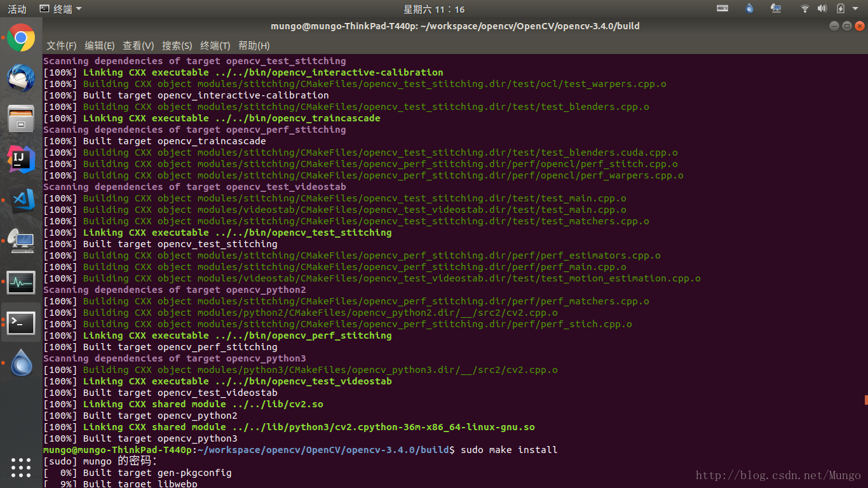868x488 pixels.
Task: Click the line ending test_warpers.cpp.o
Action: pos(355,84)
